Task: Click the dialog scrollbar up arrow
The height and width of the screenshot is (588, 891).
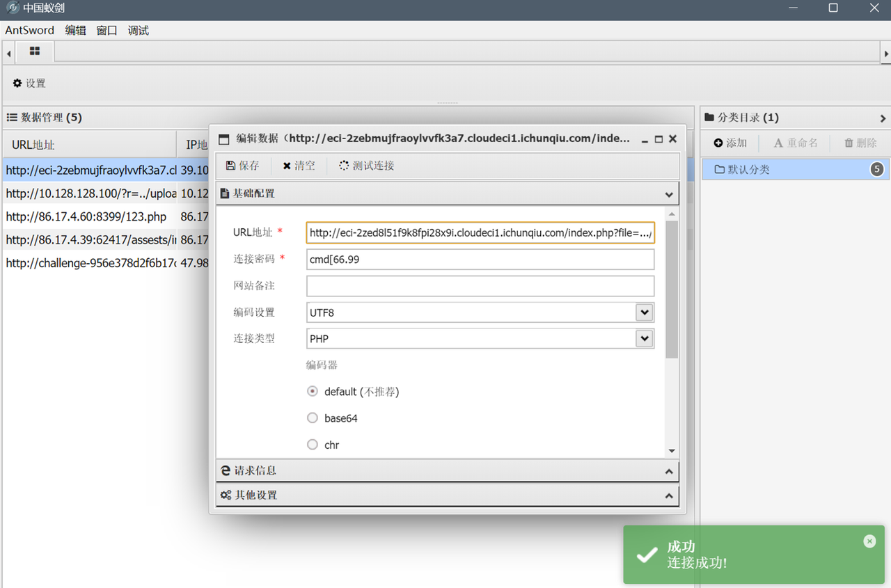Action: tap(672, 214)
